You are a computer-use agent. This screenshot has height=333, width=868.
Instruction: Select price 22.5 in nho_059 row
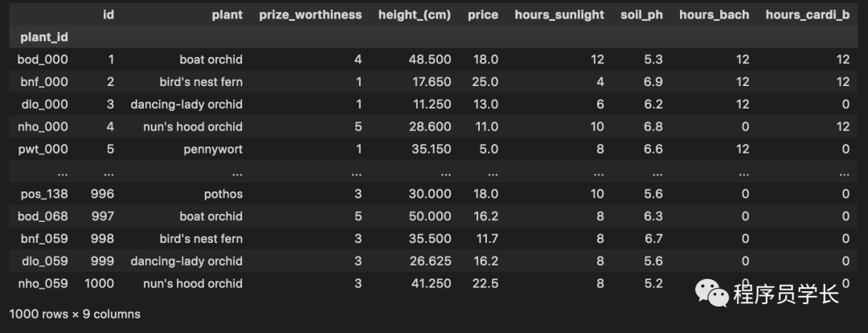pyautogui.click(x=485, y=284)
